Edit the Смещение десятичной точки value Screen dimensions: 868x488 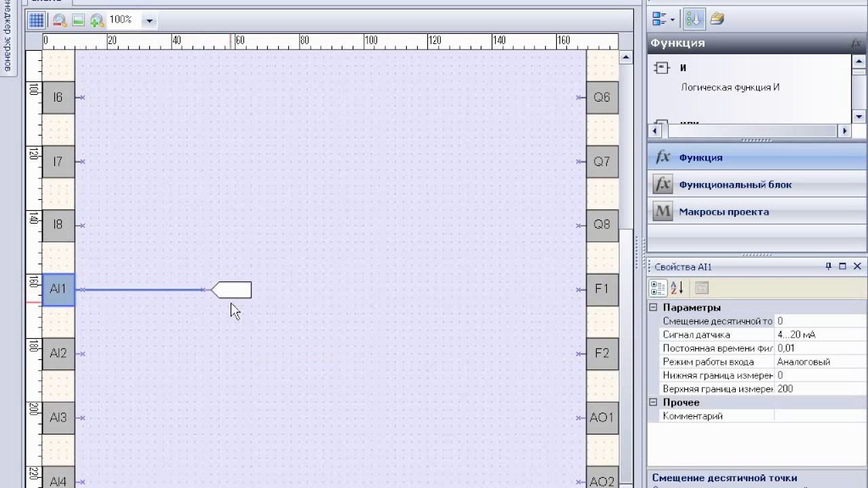point(821,321)
